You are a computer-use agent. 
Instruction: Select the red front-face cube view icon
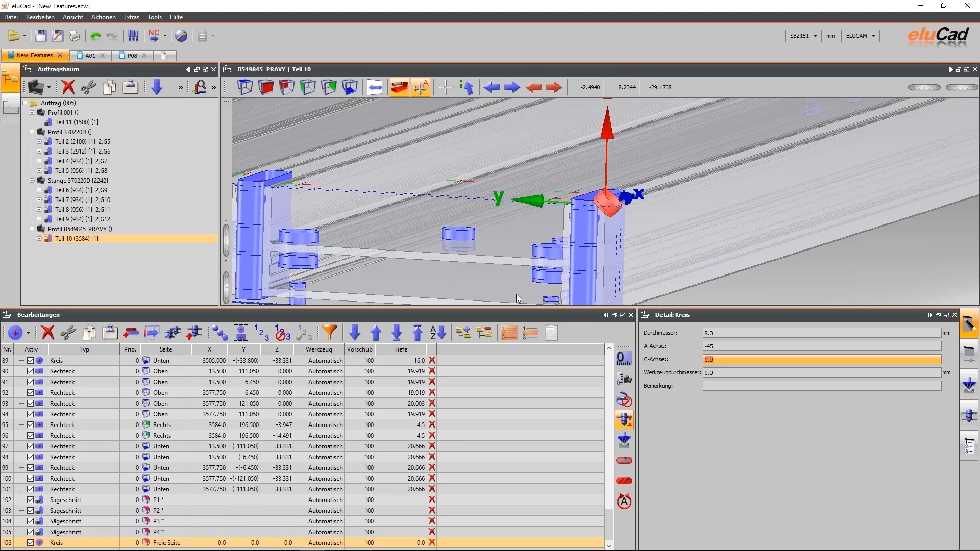click(265, 87)
